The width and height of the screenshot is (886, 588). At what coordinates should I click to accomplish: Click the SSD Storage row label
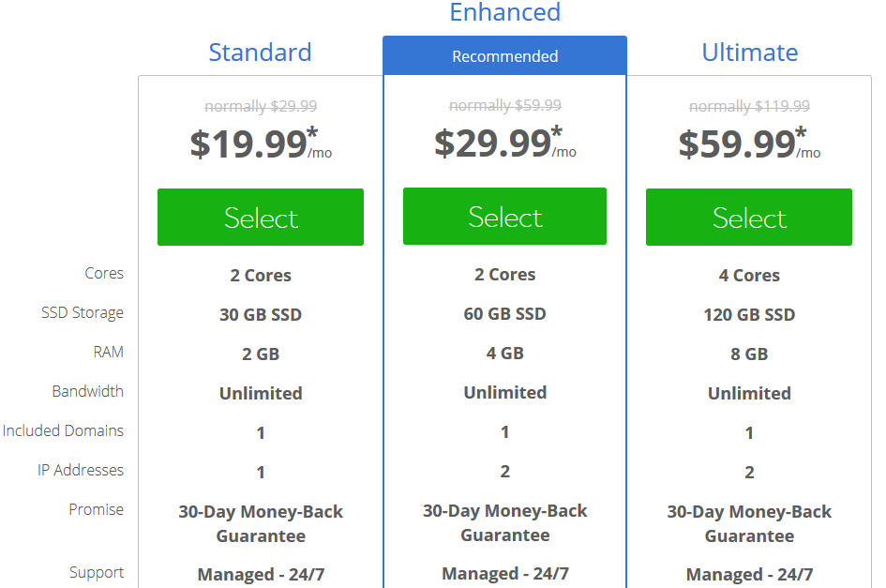pos(83,312)
